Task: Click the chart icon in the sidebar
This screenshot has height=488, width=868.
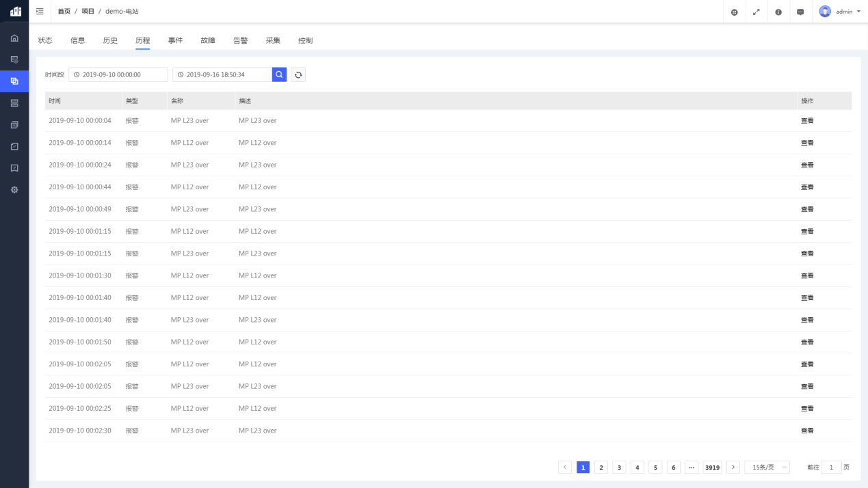Action: (14, 146)
